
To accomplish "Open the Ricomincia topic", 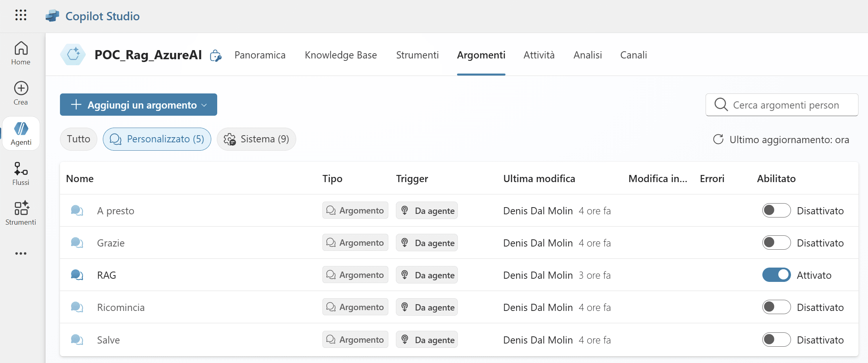I will click(x=121, y=307).
